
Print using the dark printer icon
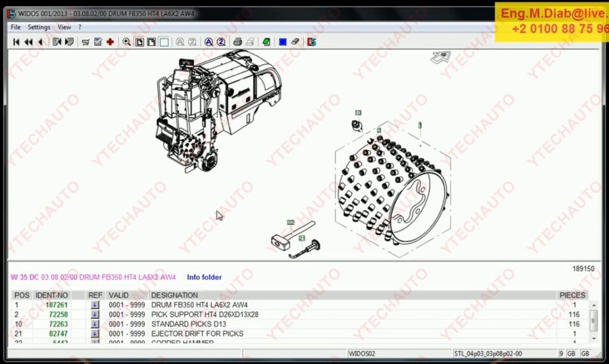click(237, 42)
